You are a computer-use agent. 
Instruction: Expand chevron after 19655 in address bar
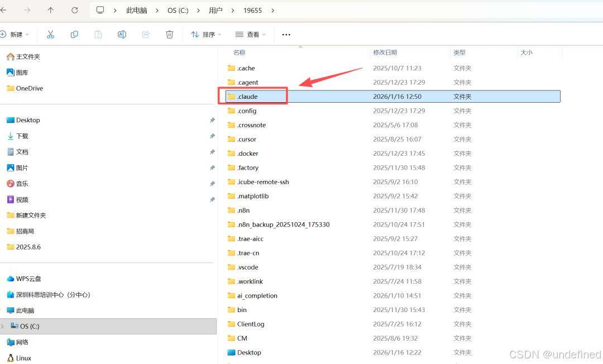[272, 11]
